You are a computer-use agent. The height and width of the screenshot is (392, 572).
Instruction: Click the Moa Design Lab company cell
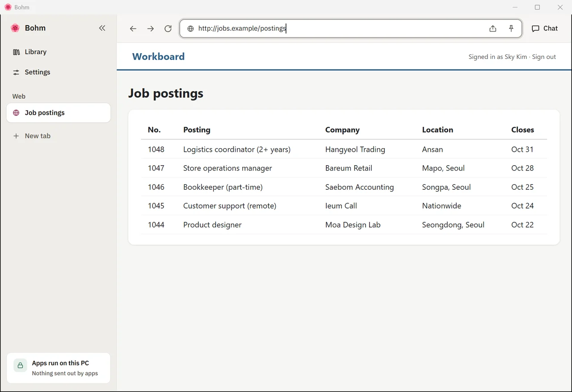click(353, 225)
